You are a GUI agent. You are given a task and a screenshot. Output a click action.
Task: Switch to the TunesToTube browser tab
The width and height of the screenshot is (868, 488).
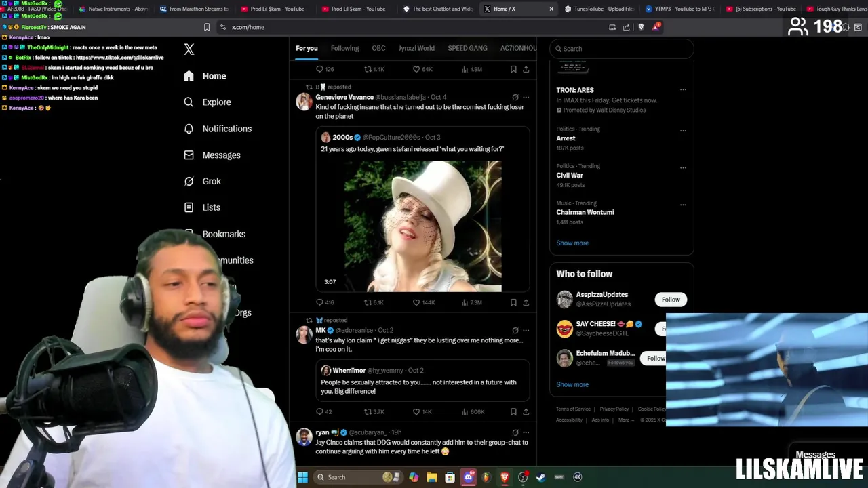coord(599,9)
